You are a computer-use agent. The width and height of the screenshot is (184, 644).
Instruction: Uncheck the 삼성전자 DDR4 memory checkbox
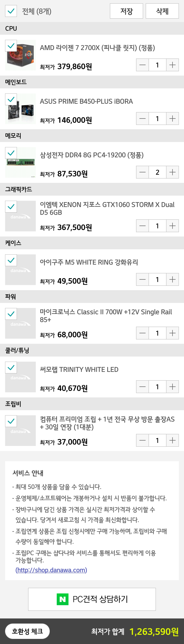11,153
